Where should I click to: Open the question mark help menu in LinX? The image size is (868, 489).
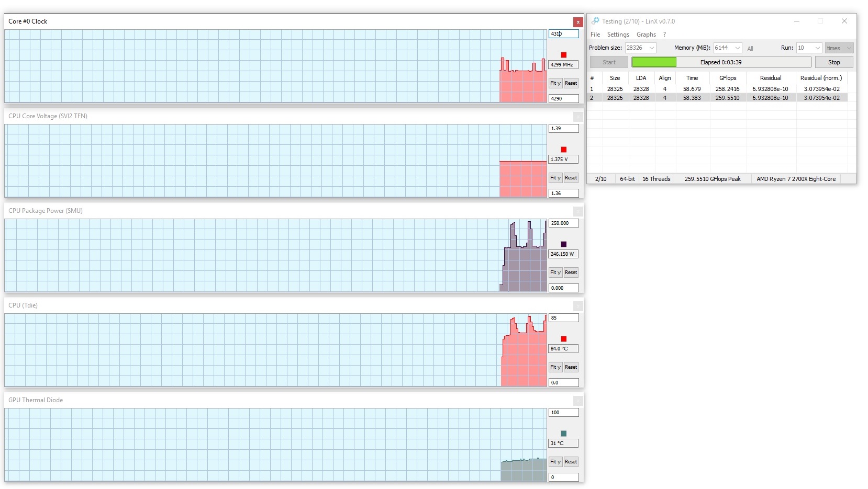664,35
